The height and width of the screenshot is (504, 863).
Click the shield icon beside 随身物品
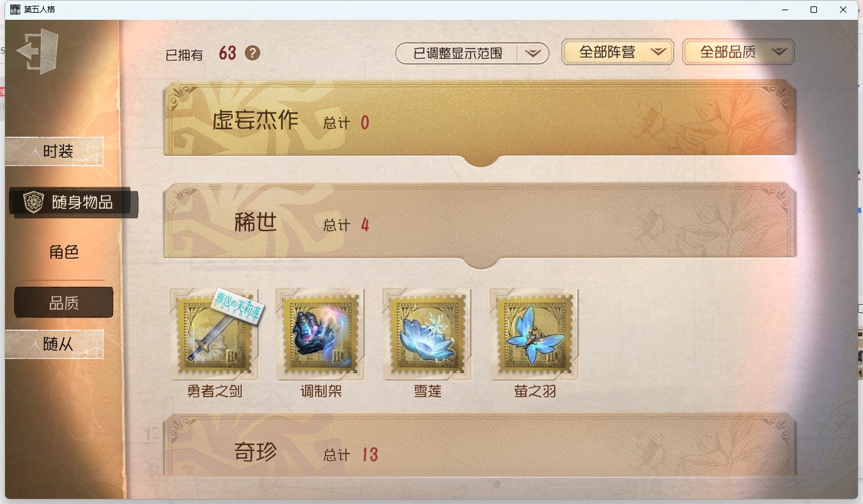coord(33,202)
